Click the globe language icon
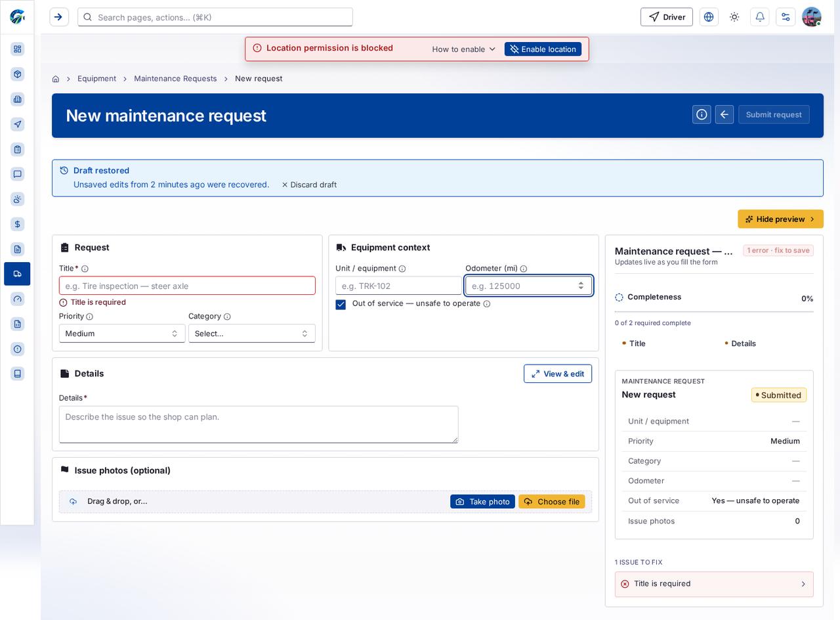This screenshot has height=620, width=840. (709, 17)
